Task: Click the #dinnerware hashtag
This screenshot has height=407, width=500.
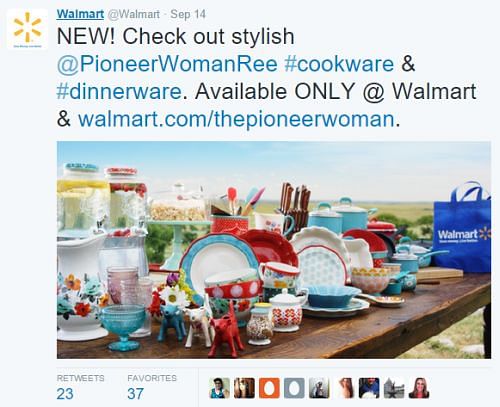Action: (119, 92)
